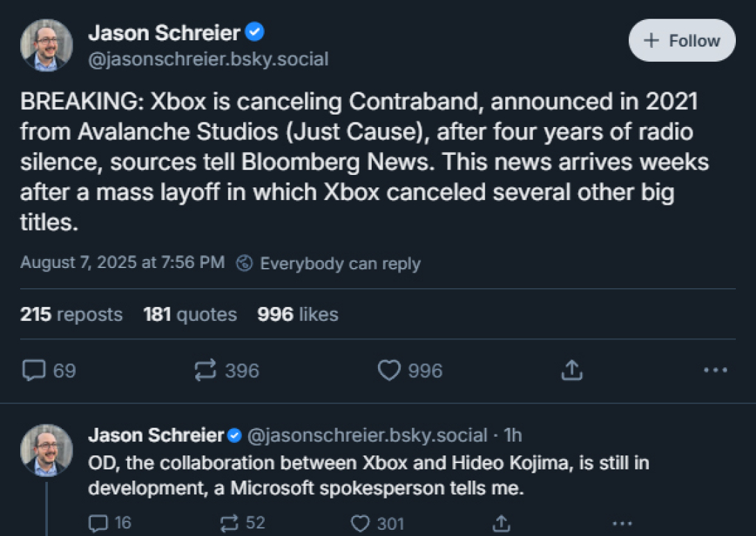This screenshot has width=756, height=536.
Task: Open more options on OD reply
Action: [x=622, y=523]
